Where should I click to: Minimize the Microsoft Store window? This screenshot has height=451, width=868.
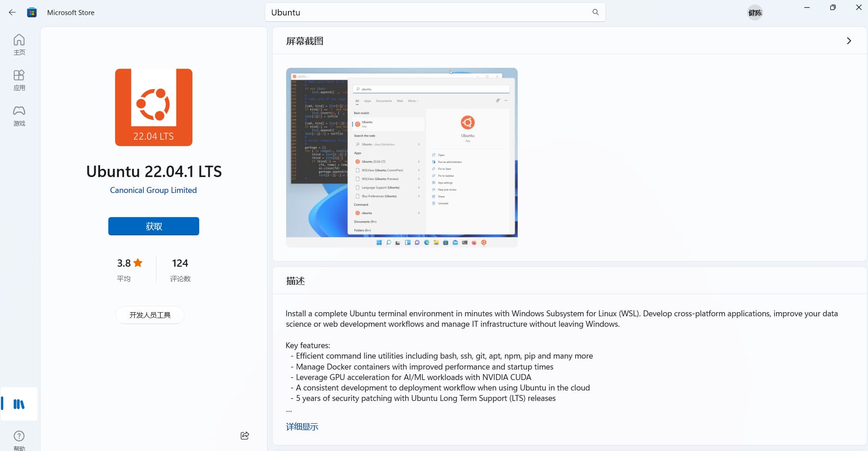807,8
